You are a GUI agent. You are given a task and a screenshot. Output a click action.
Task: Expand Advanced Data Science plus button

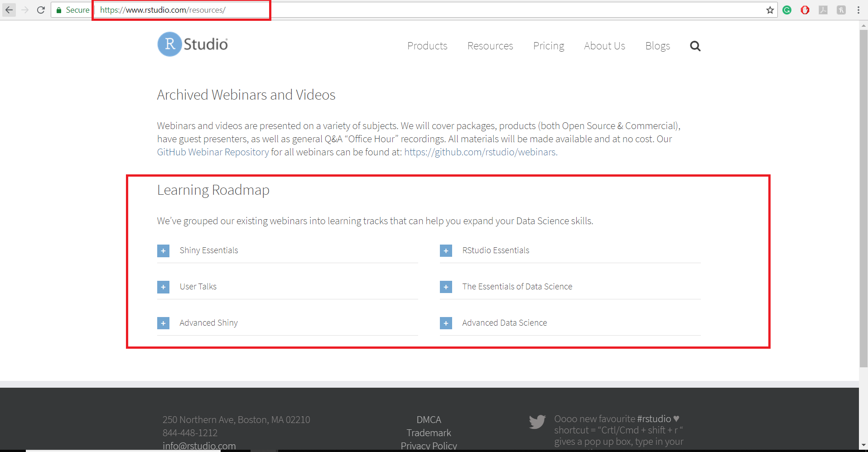click(446, 323)
